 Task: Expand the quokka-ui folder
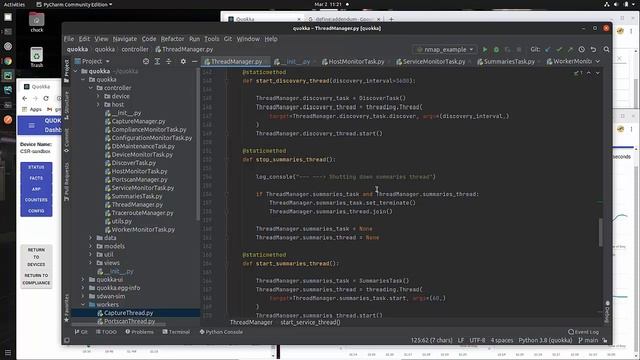pyautogui.click(x=83, y=280)
